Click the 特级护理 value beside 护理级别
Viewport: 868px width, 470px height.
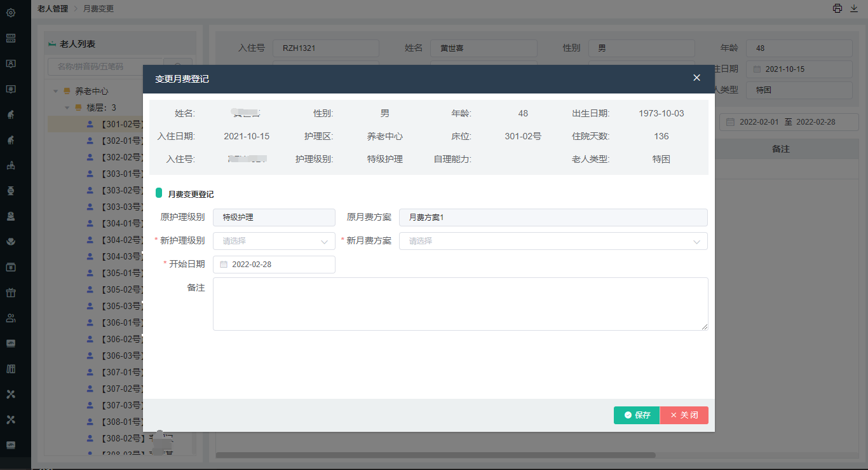pos(385,159)
